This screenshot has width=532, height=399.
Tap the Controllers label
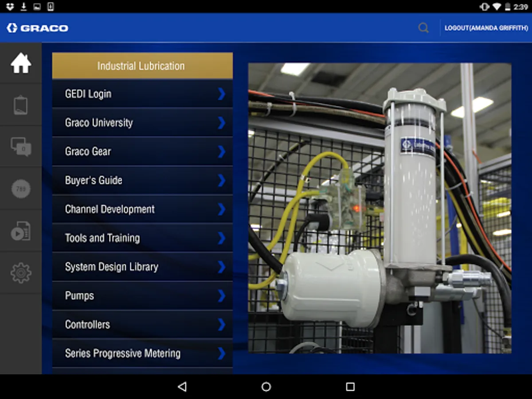(x=87, y=325)
